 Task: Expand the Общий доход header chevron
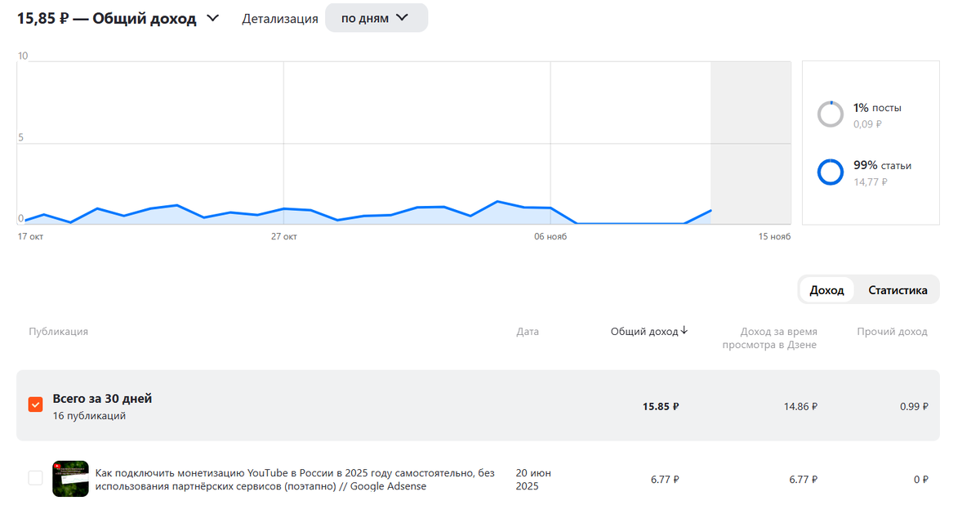[213, 18]
